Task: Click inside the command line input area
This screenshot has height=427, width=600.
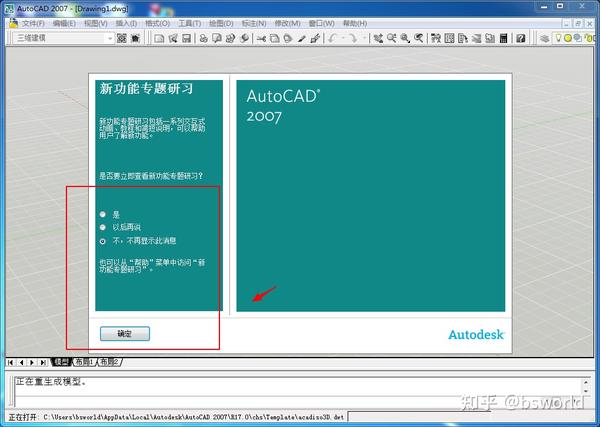Action: [x=298, y=401]
